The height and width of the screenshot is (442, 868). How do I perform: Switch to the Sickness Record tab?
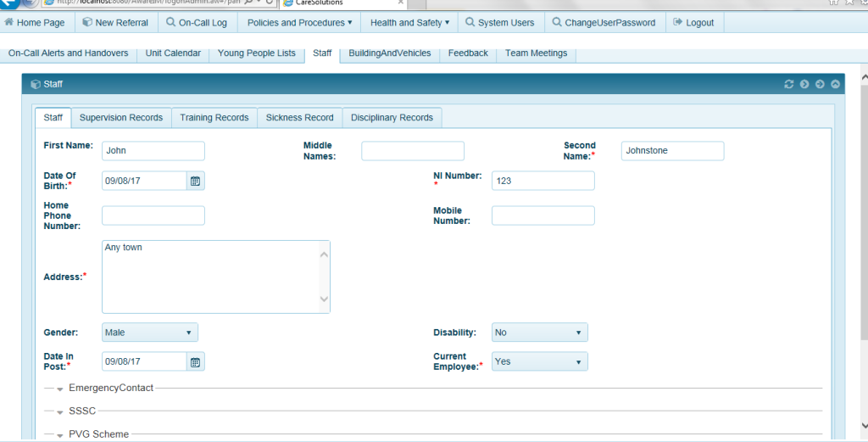[299, 118]
